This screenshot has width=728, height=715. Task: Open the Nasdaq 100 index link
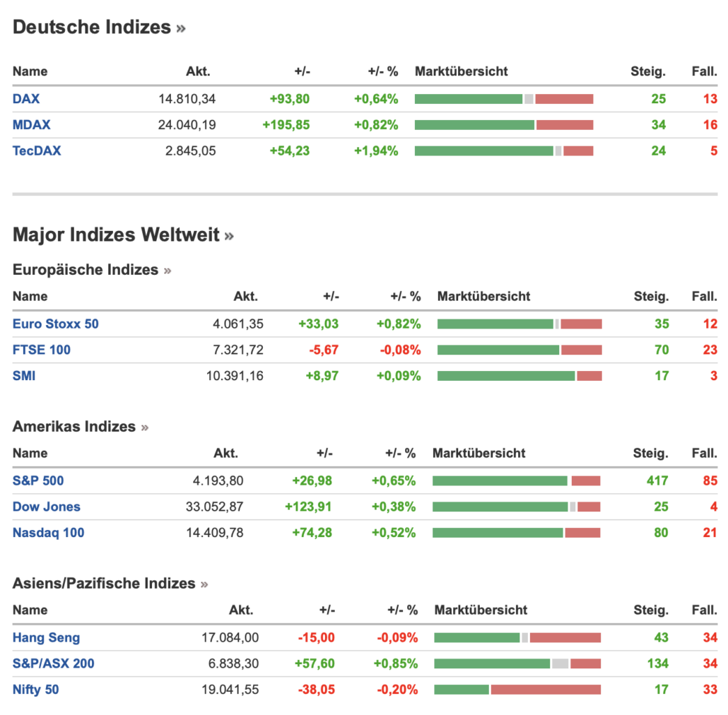click(48, 533)
